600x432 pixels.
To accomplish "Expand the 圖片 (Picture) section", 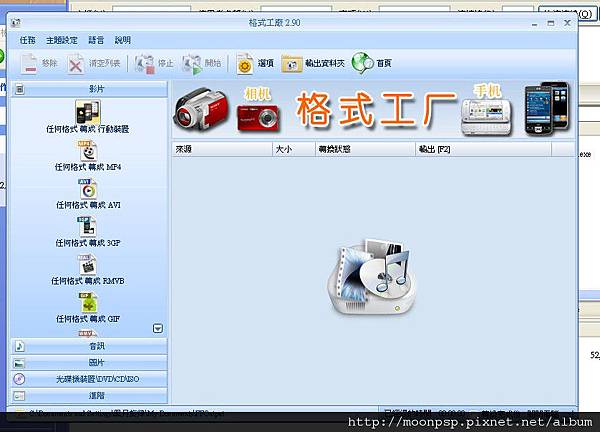I will click(x=90, y=362).
